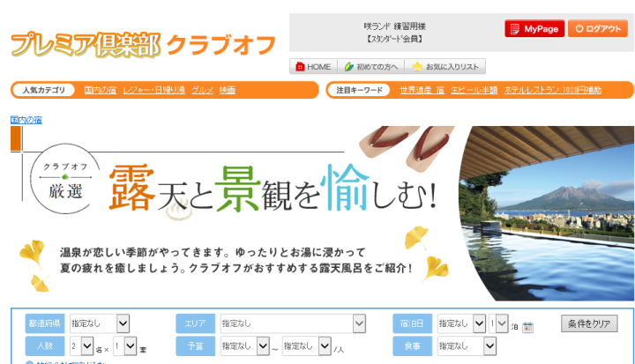Screen dimensions: 635x364
Task: Click the ホテルレストラン 1000円補助 keyword link
Action: 553,90
